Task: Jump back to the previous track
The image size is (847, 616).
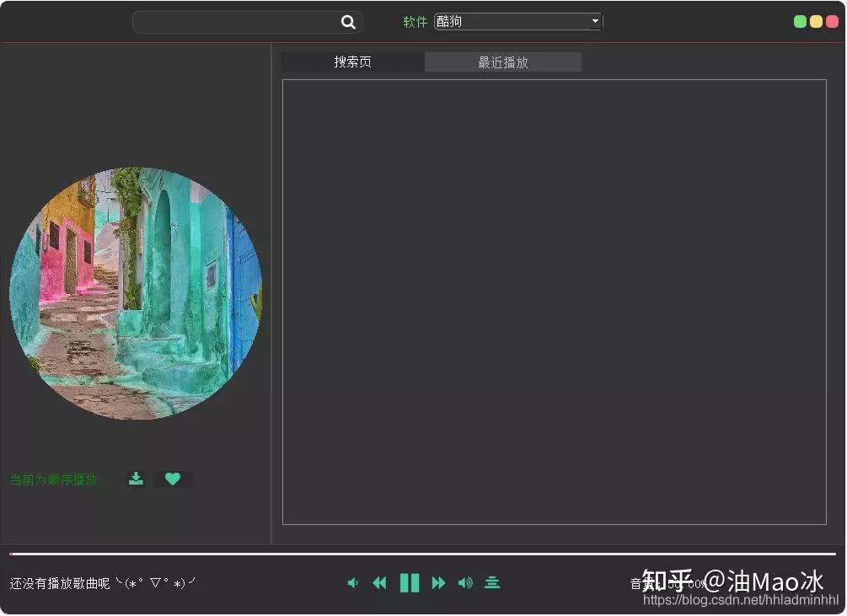Action: [379, 582]
